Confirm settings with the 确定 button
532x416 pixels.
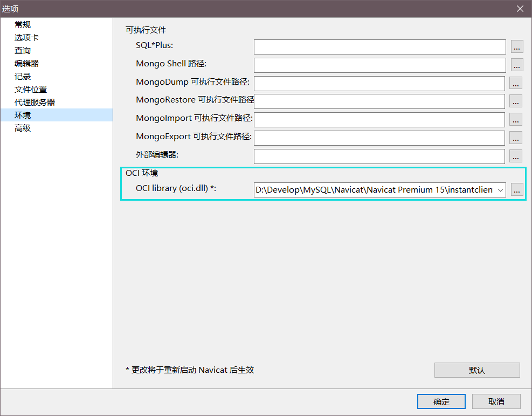(441, 401)
